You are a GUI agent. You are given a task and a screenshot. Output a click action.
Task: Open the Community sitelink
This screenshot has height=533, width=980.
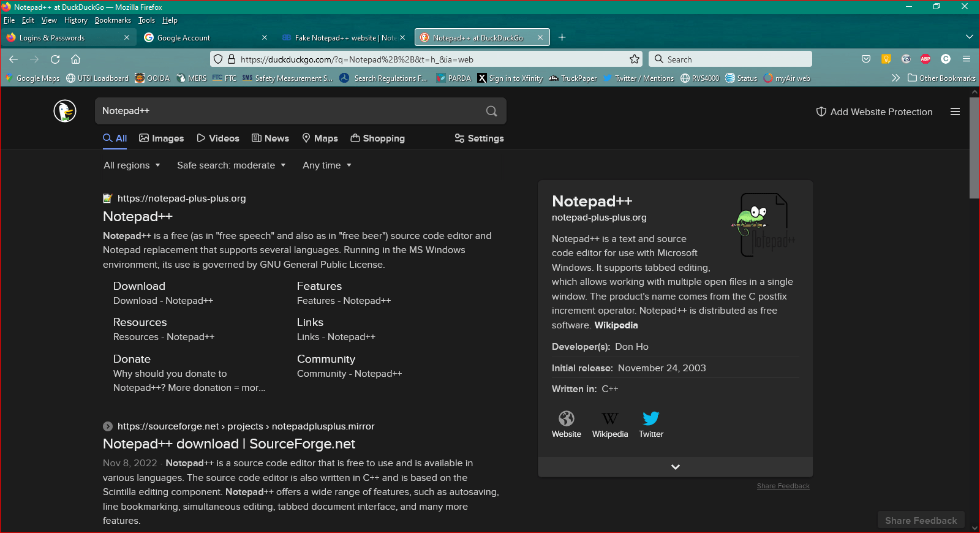(326, 359)
